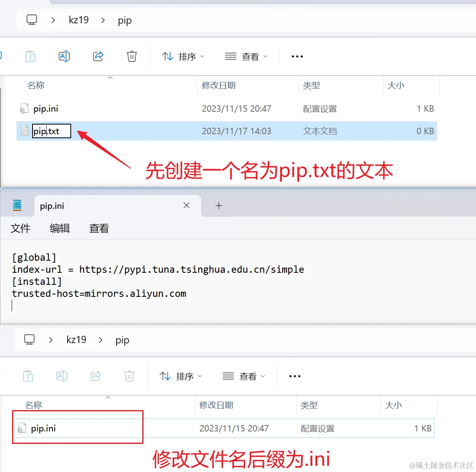This screenshot has width=476, height=472.
Task: Add a new Notepad tab with the plus button
Action: coord(219,206)
